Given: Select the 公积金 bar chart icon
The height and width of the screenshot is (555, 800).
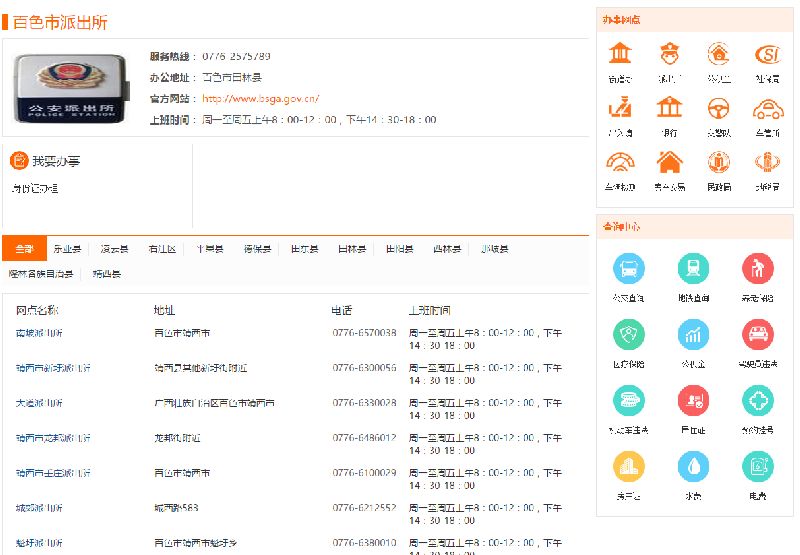Looking at the screenshot, I should (x=693, y=334).
